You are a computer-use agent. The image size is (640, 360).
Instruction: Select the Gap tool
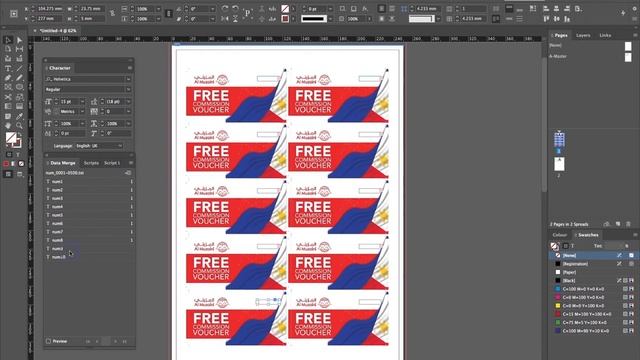19,49
